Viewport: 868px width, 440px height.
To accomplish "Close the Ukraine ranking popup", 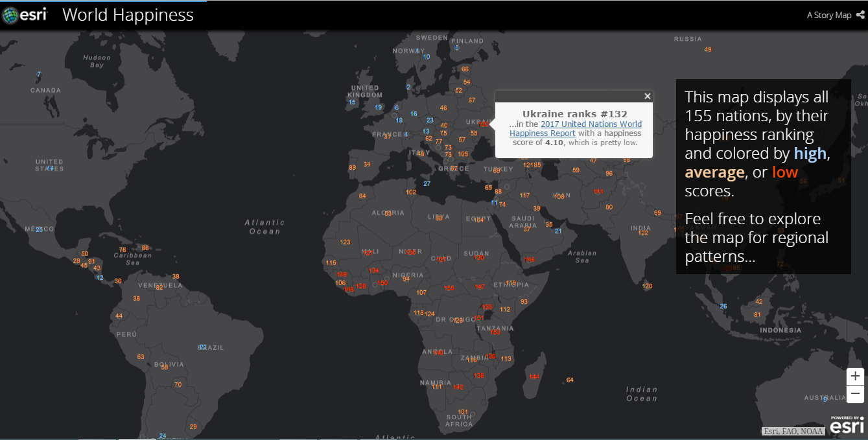I will coord(647,96).
